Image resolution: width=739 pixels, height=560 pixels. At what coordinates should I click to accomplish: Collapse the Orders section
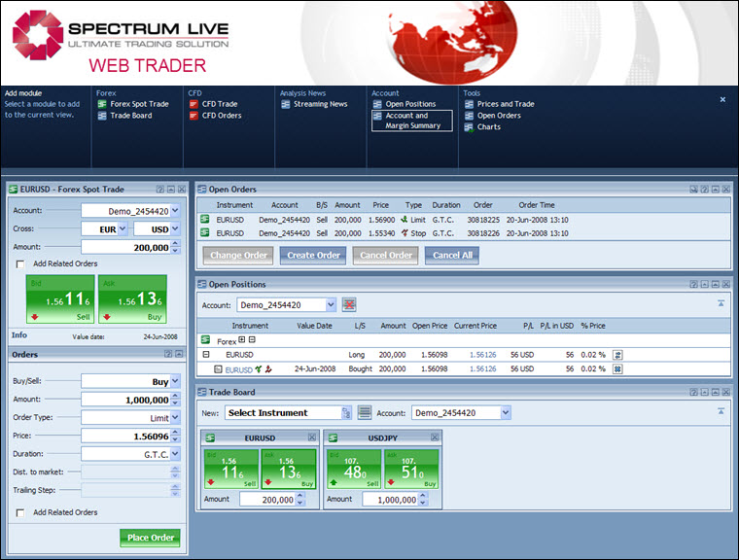tap(179, 354)
